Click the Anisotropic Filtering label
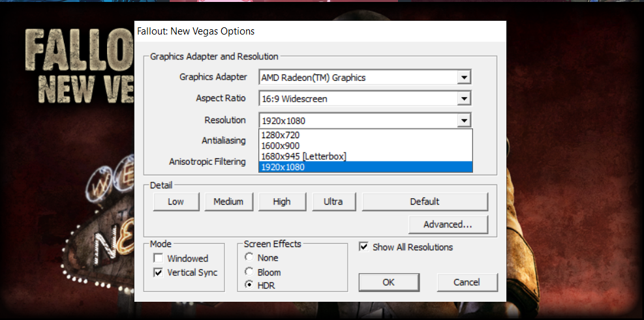The width and height of the screenshot is (644, 320). point(207,162)
